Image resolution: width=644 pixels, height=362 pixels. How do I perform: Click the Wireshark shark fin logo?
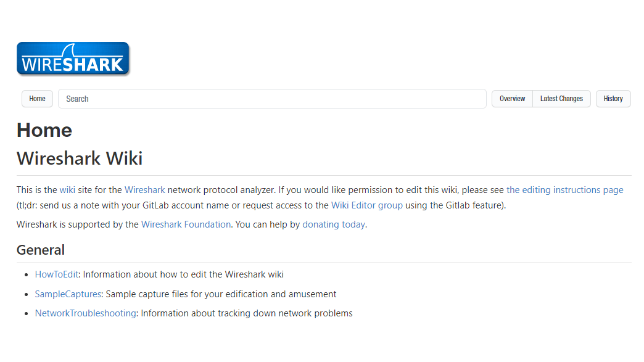coord(73,59)
